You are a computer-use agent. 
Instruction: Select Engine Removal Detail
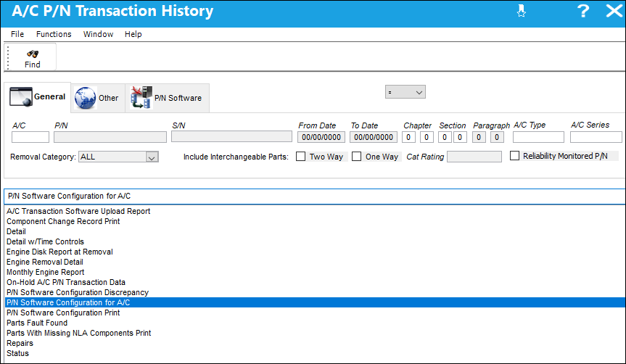pyautogui.click(x=45, y=262)
